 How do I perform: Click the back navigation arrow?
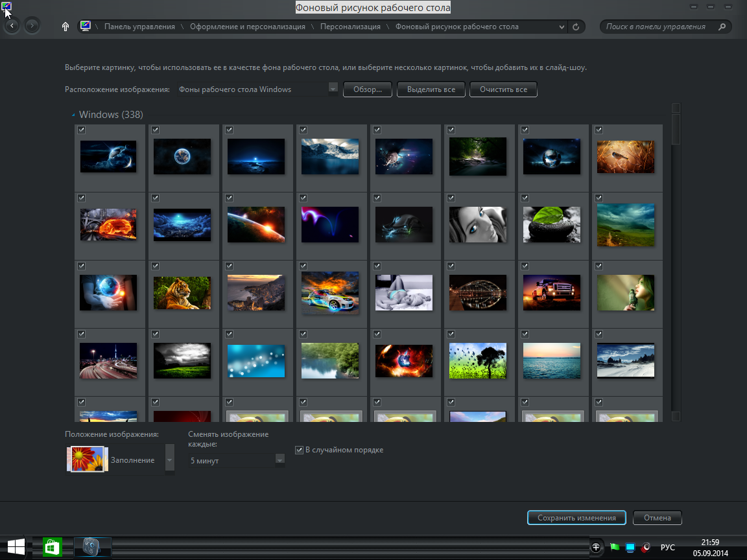(12, 26)
